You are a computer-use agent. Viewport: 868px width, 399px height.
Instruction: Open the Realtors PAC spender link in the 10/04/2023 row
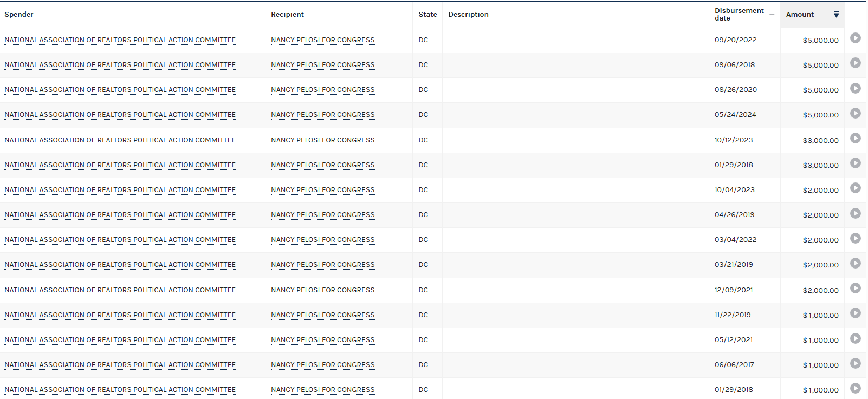coord(120,190)
